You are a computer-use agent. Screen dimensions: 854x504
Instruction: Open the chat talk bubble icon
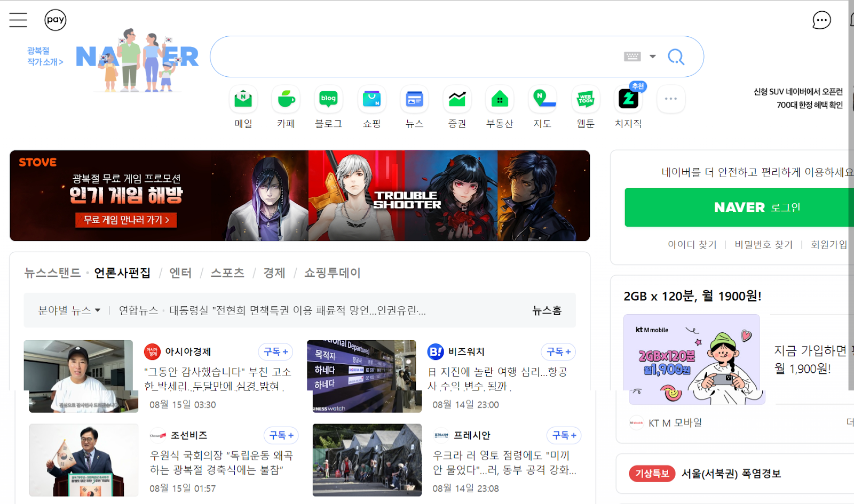821,20
